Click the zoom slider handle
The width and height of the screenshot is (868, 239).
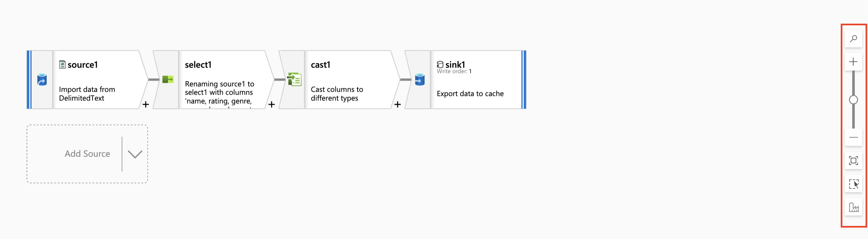click(x=853, y=100)
